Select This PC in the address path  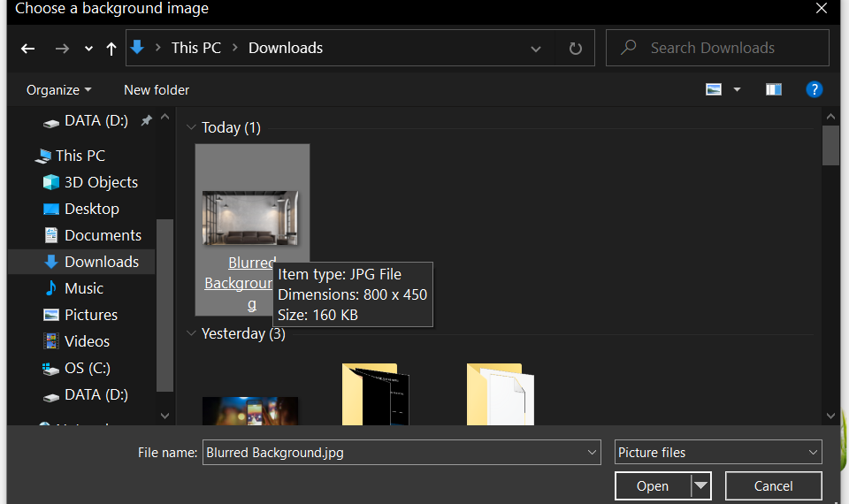tap(196, 48)
